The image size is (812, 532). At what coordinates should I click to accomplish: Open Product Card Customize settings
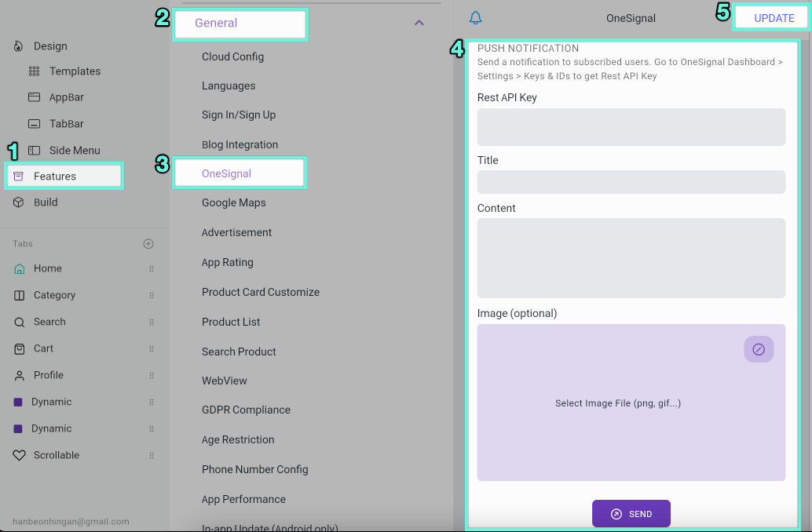click(261, 293)
